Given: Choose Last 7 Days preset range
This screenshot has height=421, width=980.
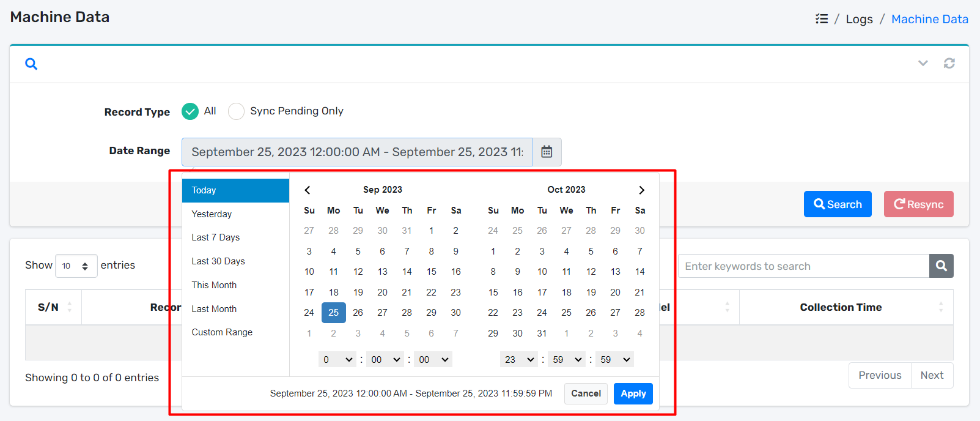Looking at the screenshot, I should point(215,237).
